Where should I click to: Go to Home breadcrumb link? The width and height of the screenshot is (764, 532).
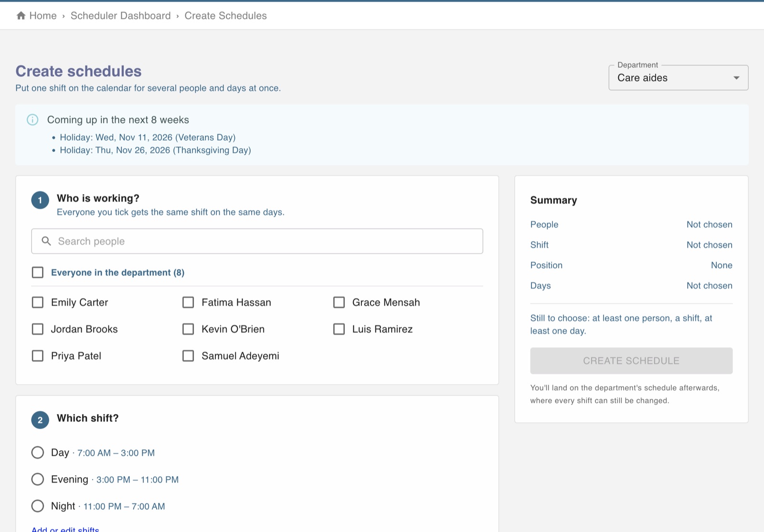[x=43, y=16]
